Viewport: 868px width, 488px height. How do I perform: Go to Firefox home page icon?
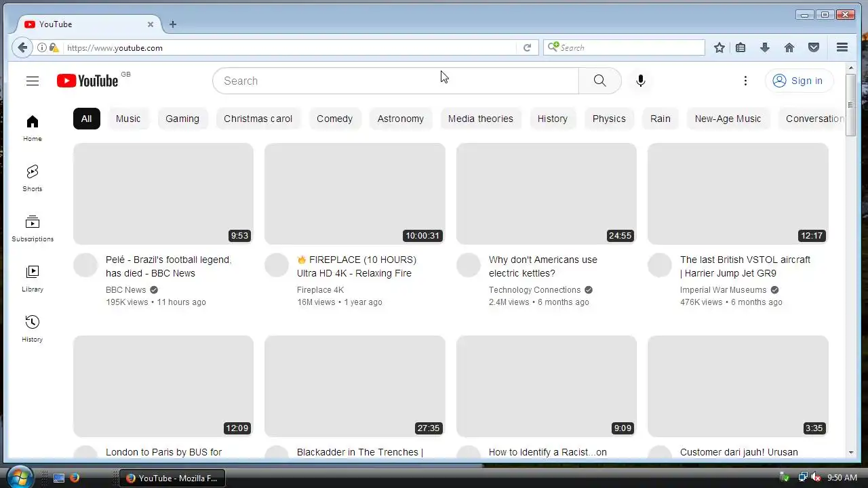click(x=789, y=47)
